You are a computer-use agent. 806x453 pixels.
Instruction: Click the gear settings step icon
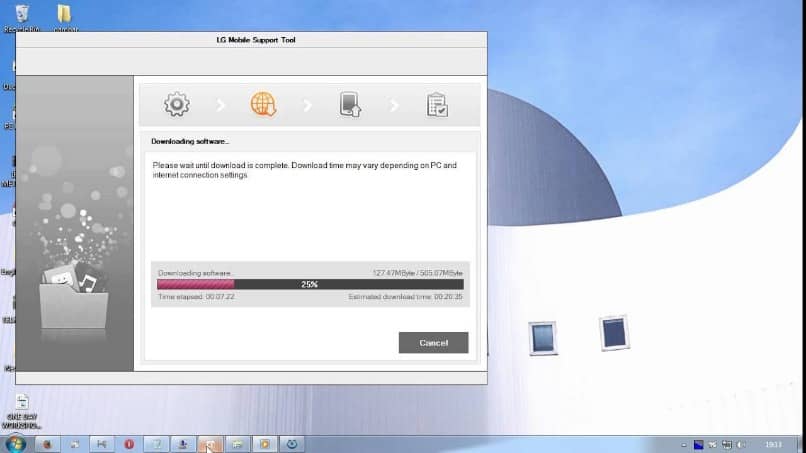[176, 104]
